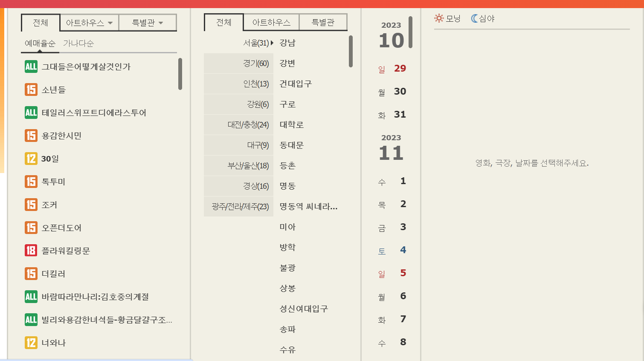644x361 pixels.
Task: Sort movies by 가나다순
Action: coord(78,43)
